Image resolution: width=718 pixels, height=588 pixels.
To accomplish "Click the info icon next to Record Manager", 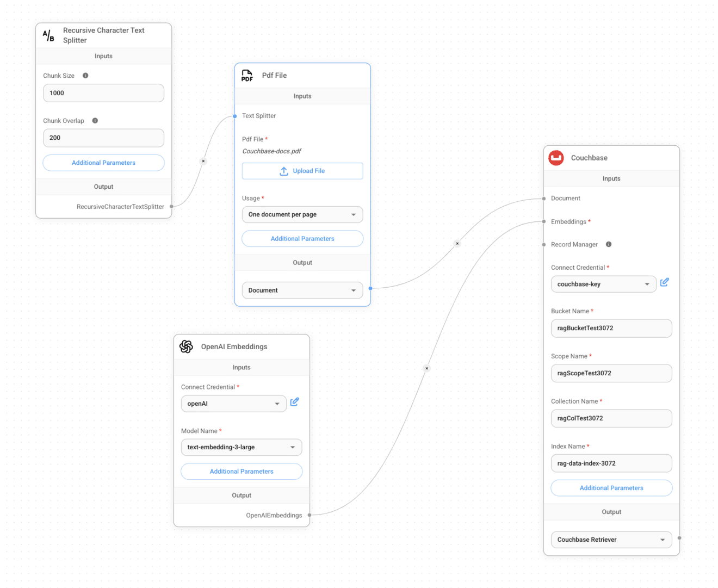I will pos(609,244).
